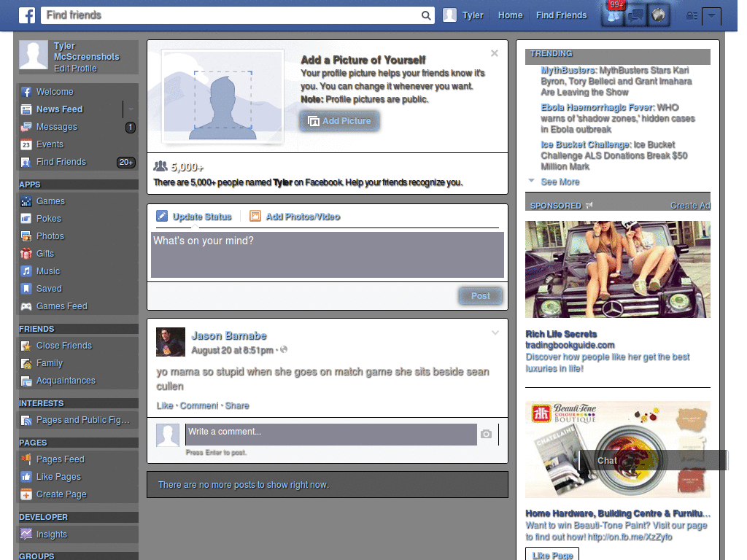Click the Pages Feed icon

point(26,459)
